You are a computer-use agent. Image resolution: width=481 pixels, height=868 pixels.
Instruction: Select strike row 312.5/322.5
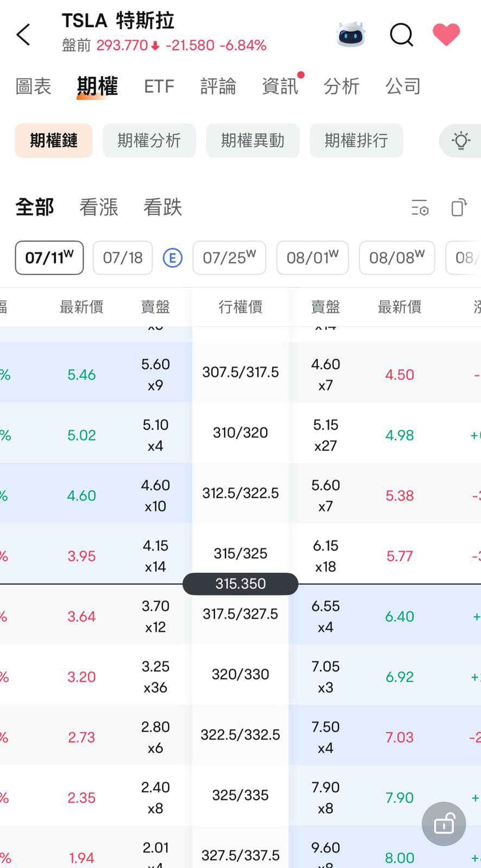click(240, 493)
